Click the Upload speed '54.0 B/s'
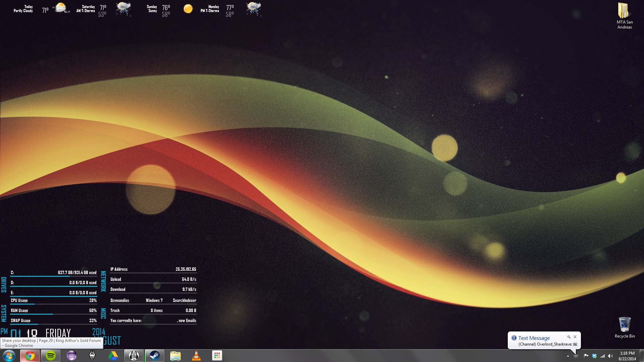Screen dimensions: 644x362 (189, 279)
